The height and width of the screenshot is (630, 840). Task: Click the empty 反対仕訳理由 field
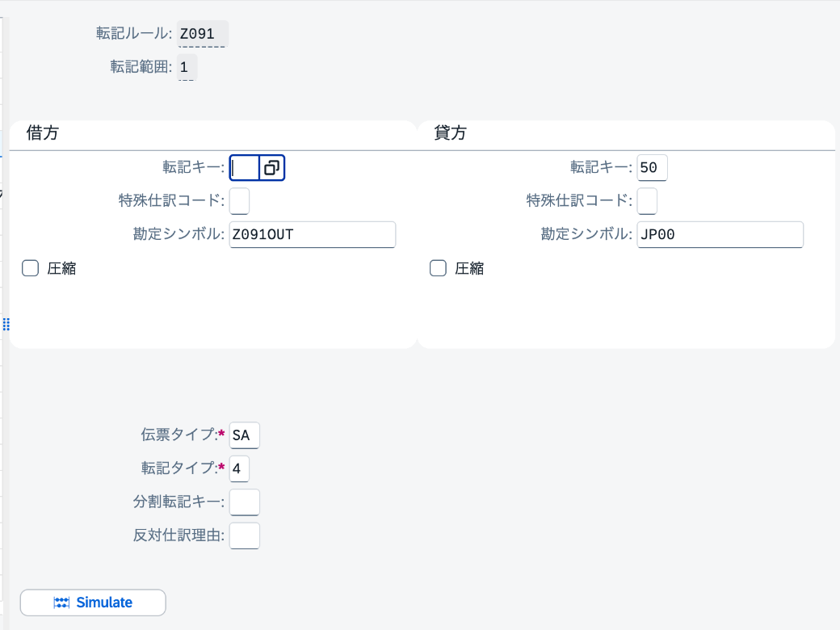tap(244, 535)
